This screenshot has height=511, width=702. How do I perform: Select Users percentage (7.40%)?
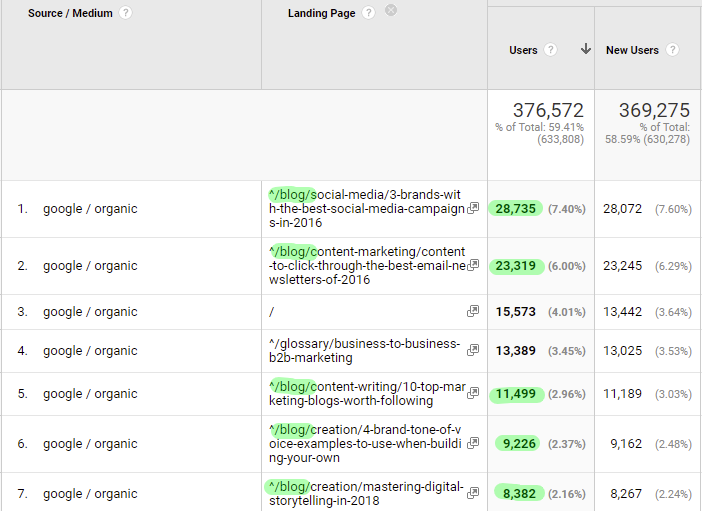pyautogui.click(x=567, y=209)
